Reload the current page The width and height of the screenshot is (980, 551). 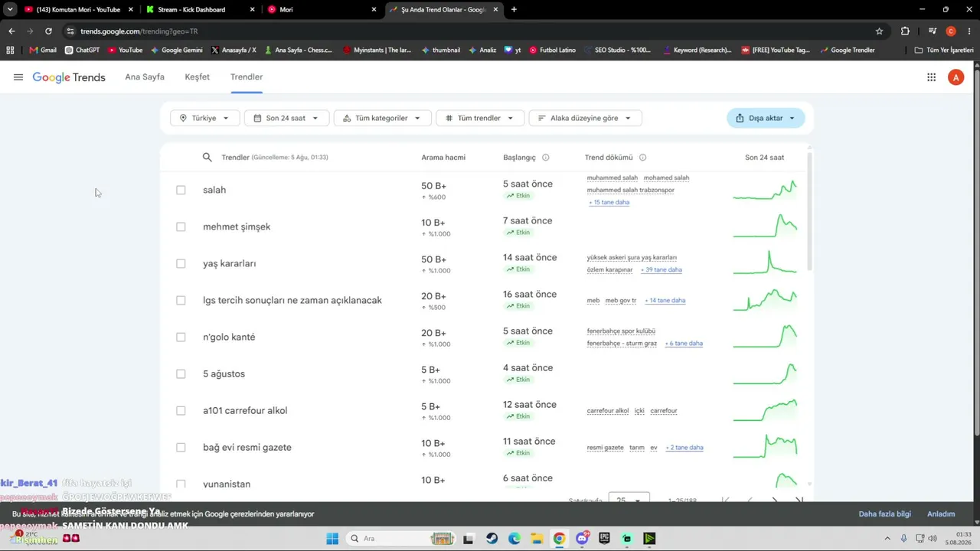[48, 31]
